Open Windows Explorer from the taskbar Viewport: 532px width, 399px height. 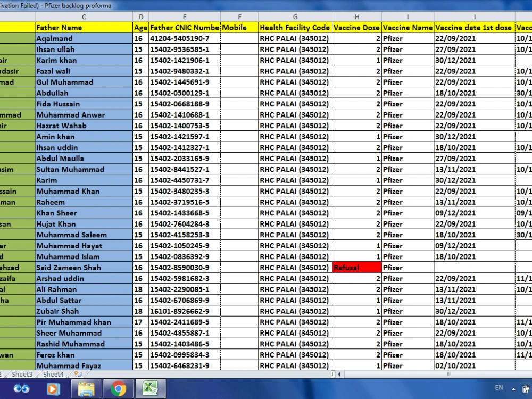(86, 389)
